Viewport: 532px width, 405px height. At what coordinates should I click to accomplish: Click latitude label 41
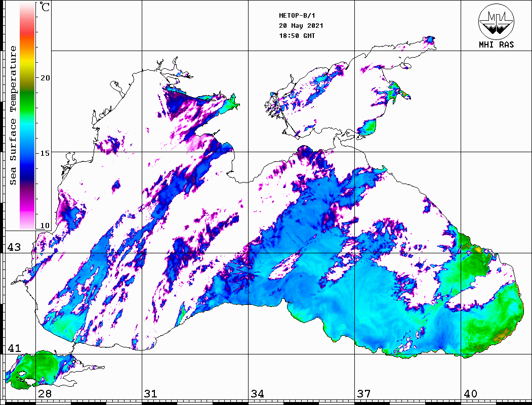[x=14, y=348]
